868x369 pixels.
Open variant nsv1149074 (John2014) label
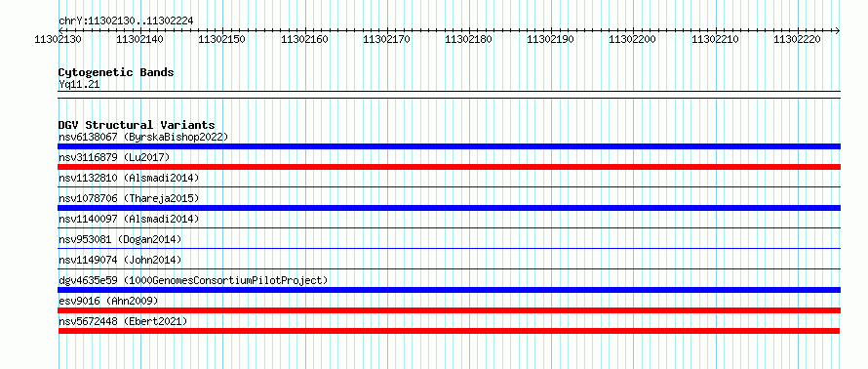click(120, 260)
